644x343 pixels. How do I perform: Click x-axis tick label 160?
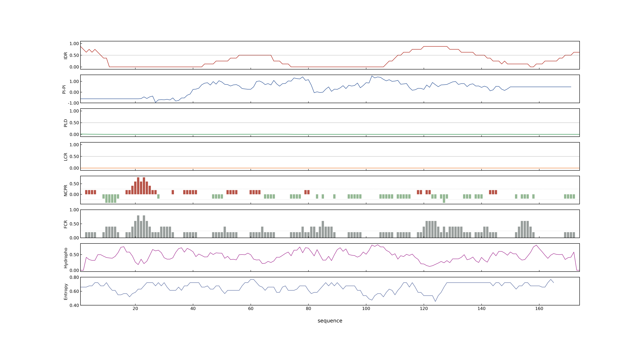[x=539, y=309]
